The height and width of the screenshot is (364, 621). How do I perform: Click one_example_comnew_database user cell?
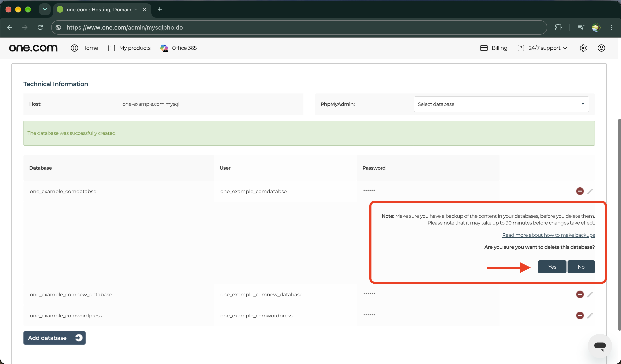tap(261, 294)
